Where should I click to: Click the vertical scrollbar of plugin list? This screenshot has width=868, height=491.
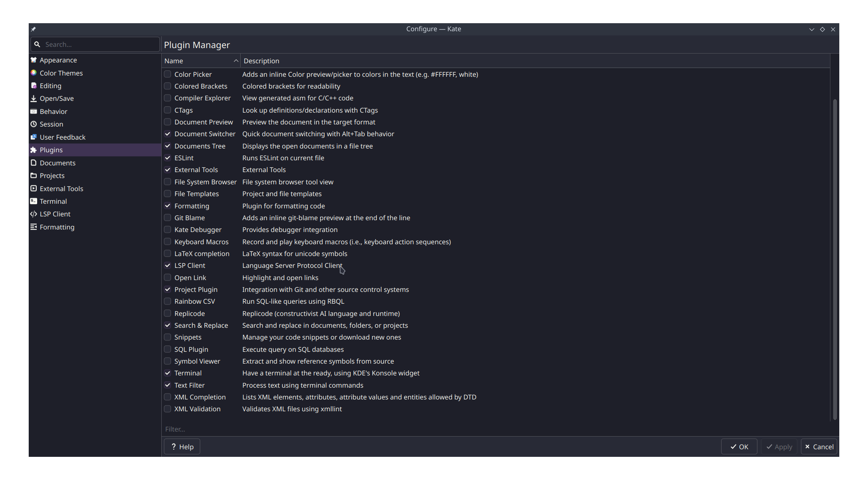tap(835, 259)
